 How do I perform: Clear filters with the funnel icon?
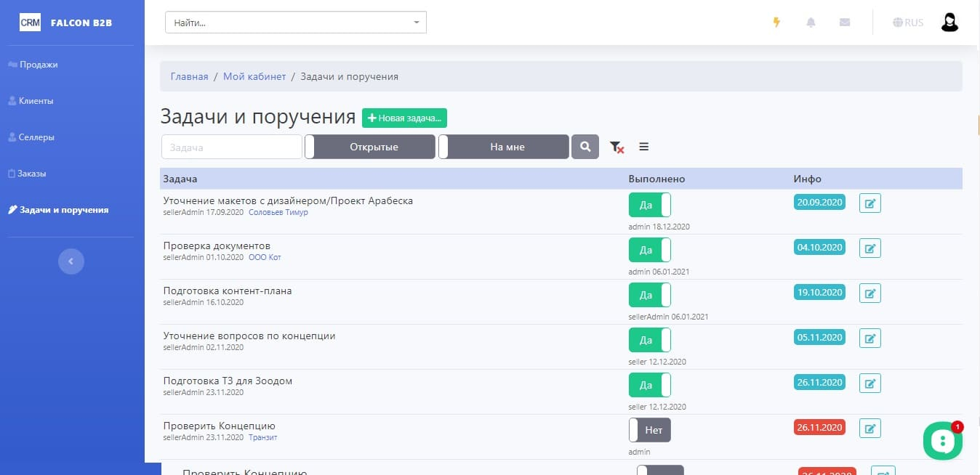616,147
